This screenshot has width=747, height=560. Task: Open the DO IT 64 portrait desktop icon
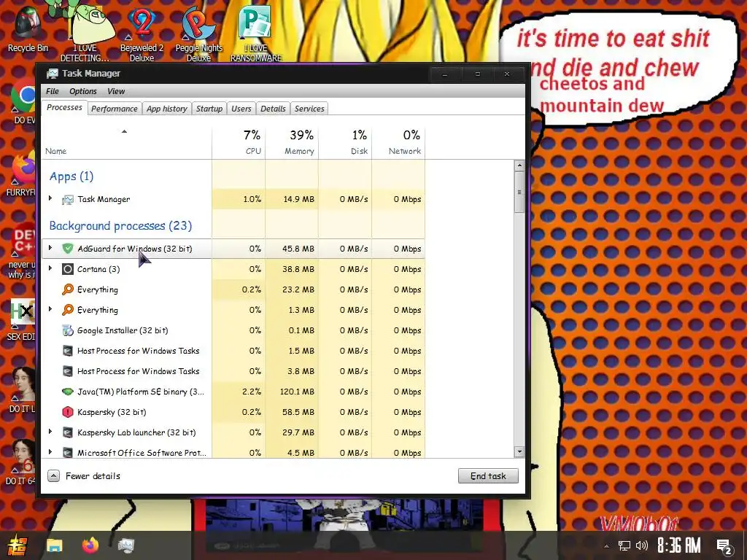(22, 462)
